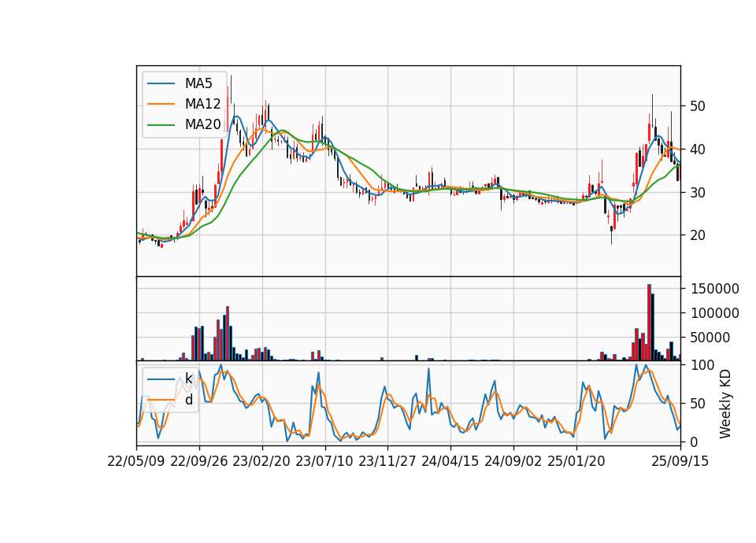Click the 23/11/27 date label
This screenshot has height=543, width=756.
tap(387, 461)
